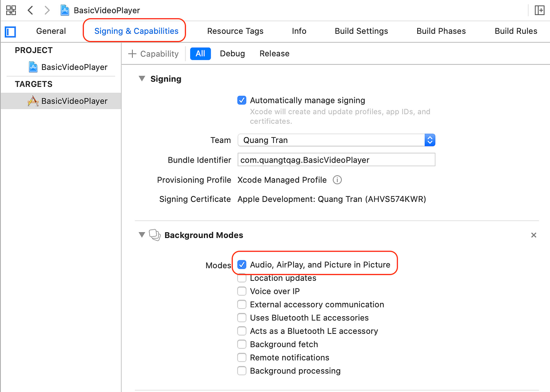Collapse the Signing section
This screenshot has width=550, height=392.
[142, 79]
